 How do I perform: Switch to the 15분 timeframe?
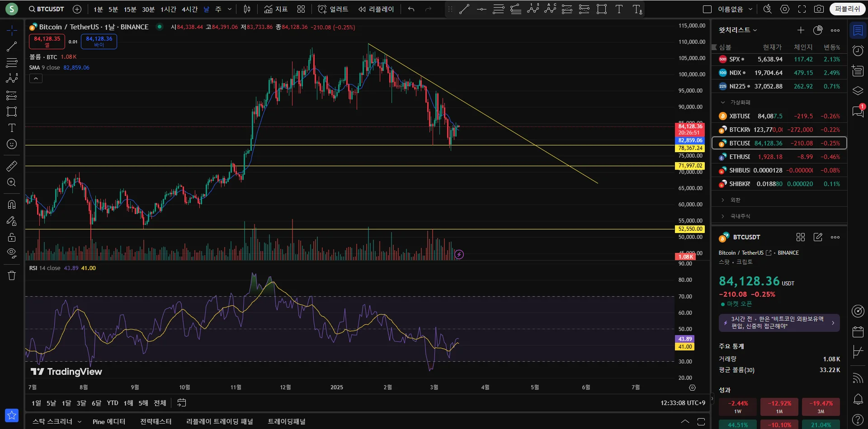pyautogui.click(x=130, y=9)
